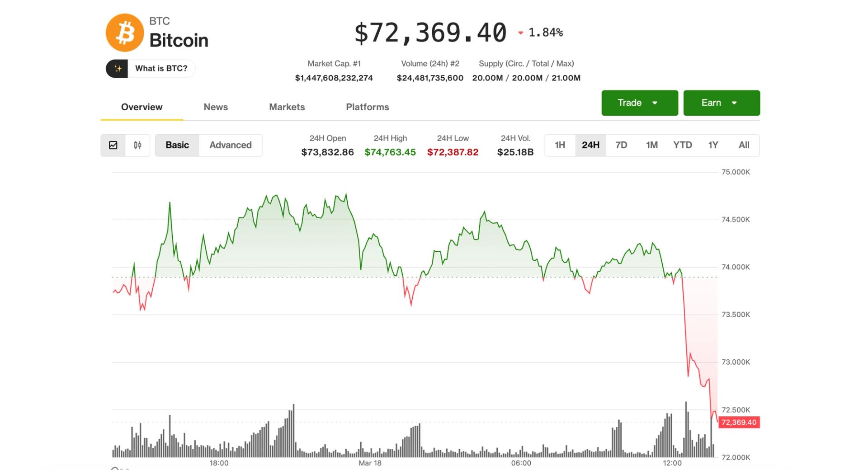View all-time price history with All

coord(744,145)
